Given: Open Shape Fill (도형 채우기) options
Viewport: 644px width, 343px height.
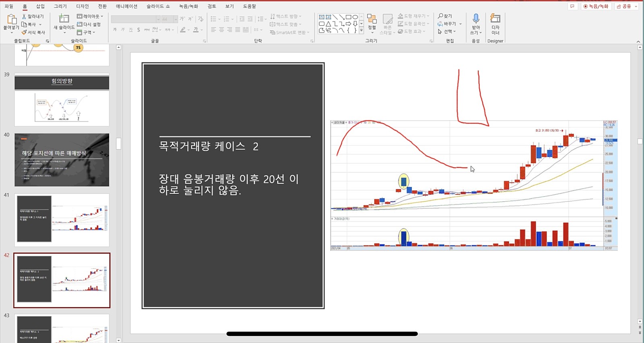Looking at the screenshot, I should 413,16.
